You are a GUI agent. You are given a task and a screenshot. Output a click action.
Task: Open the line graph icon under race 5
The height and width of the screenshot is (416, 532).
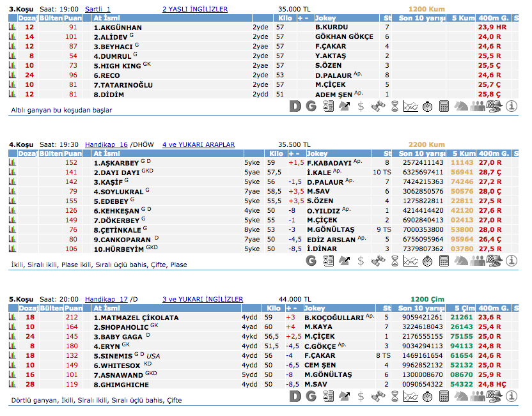411,397
